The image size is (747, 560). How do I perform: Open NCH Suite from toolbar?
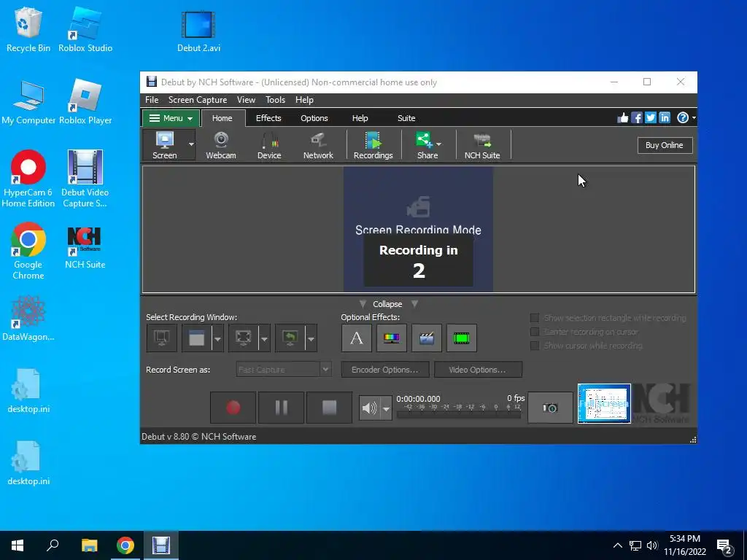pos(482,145)
